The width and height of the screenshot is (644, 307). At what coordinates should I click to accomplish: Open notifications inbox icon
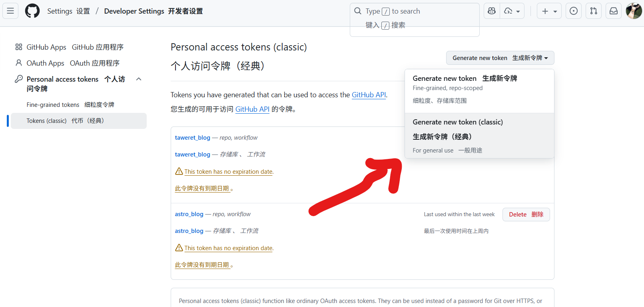click(x=613, y=11)
